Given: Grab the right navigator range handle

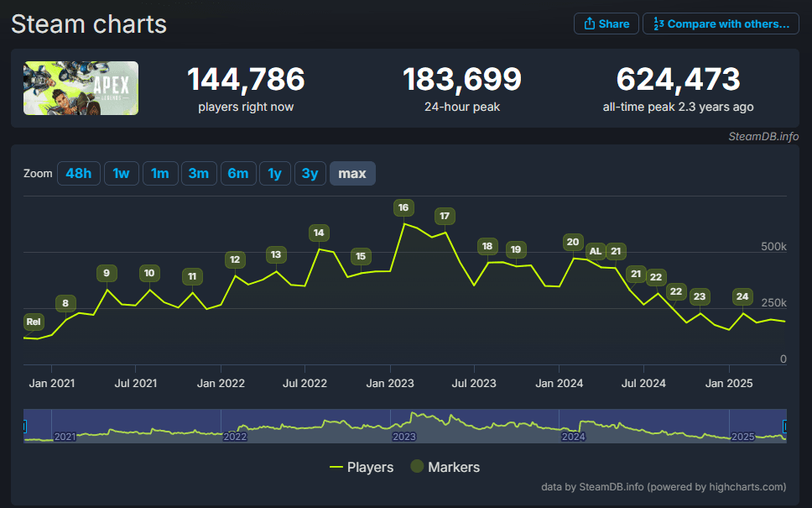Looking at the screenshot, I should tap(785, 426).
